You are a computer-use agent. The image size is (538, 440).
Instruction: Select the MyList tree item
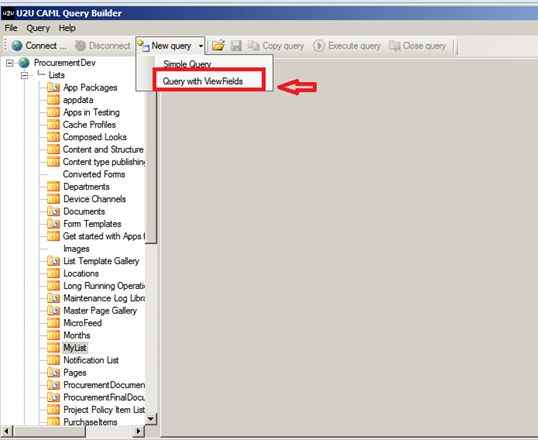[75, 348]
